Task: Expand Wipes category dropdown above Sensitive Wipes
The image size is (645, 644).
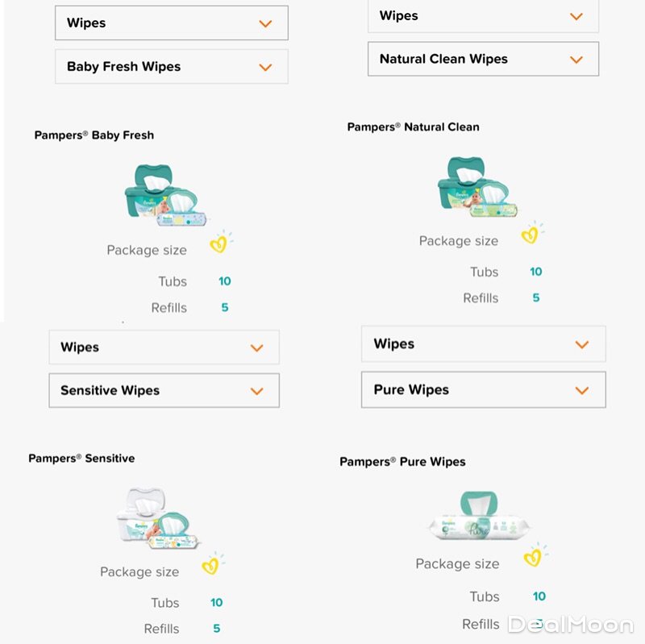Action: (x=164, y=347)
